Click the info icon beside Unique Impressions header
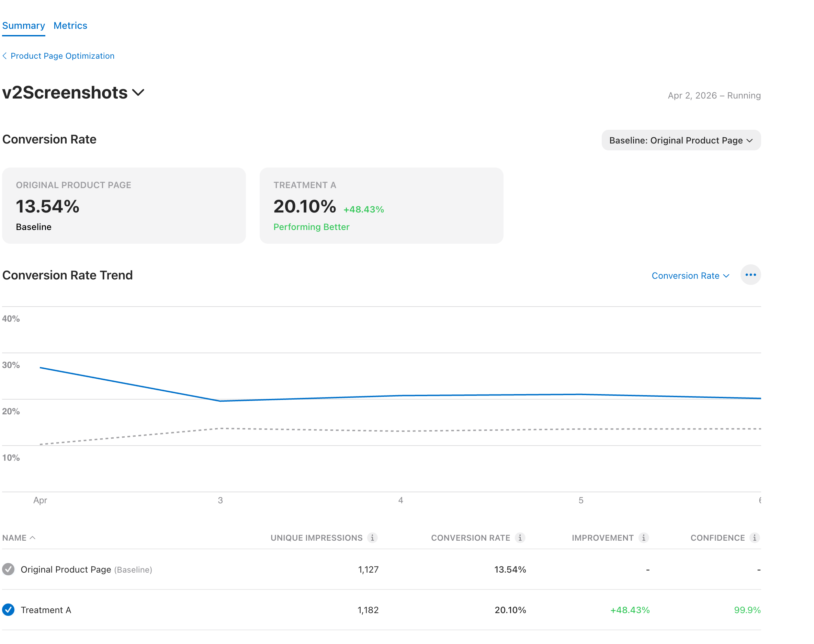 point(373,538)
